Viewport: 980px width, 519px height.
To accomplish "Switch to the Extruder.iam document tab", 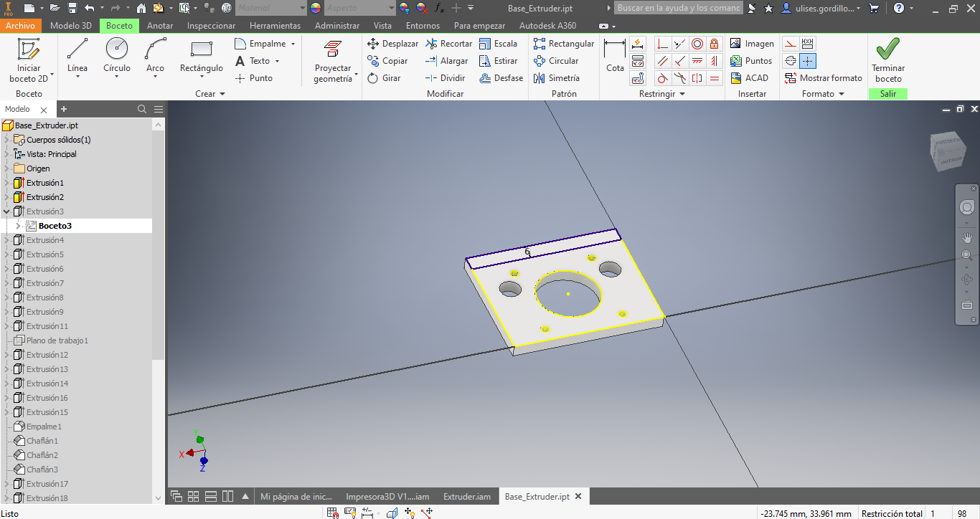I will (x=467, y=496).
